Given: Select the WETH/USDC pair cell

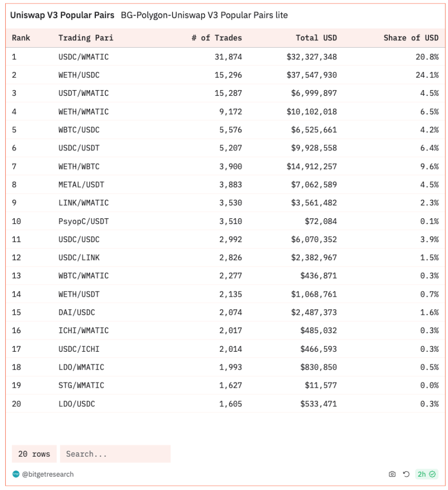Looking at the screenshot, I should pyautogui.click(x=79, y=75).
